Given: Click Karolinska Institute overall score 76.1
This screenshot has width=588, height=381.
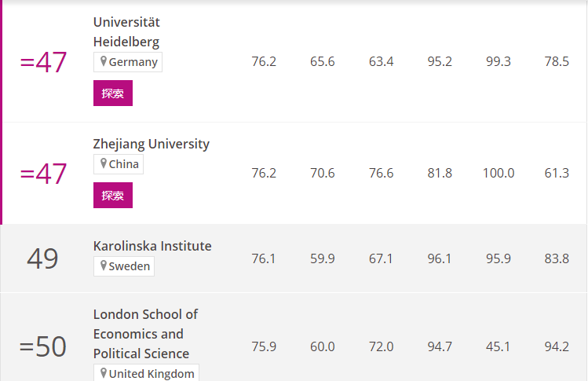Looking at the screenshot, I should pos(264,258).
